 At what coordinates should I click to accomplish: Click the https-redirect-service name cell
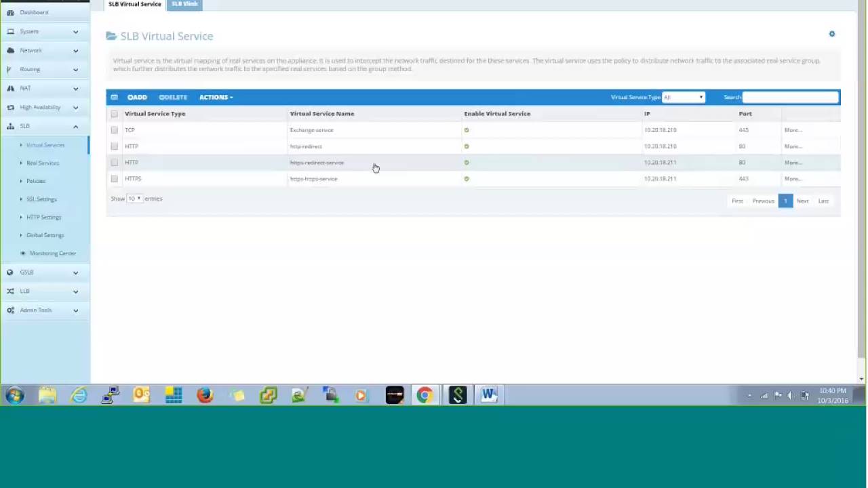click(317, 163)
